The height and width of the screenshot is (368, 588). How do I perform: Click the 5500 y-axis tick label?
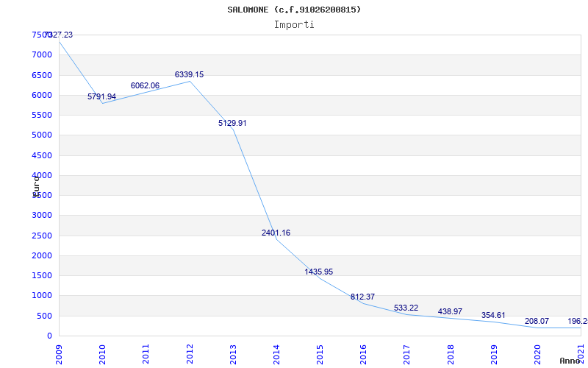[x=42, y=115]
